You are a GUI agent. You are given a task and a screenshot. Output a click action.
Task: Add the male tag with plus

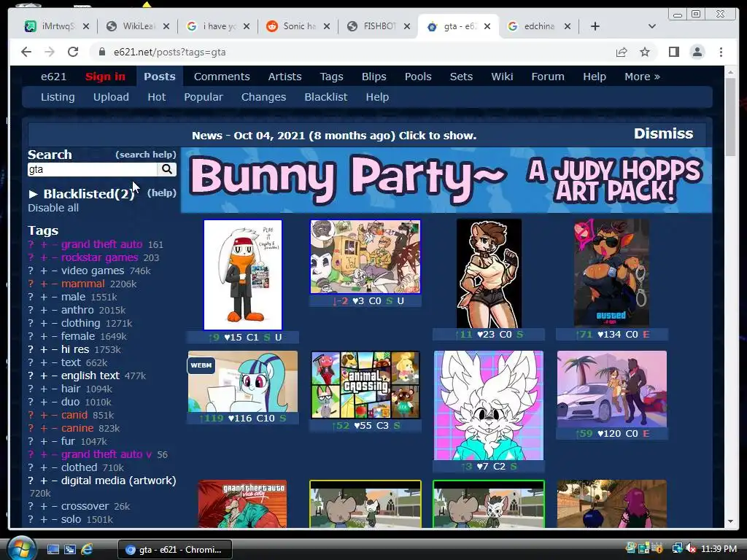(43, 297)
